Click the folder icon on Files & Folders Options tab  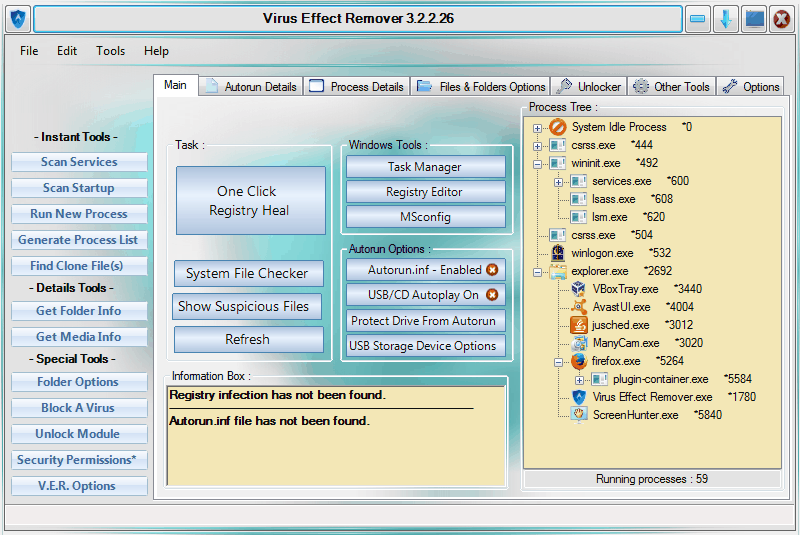[x=424, y=86]
